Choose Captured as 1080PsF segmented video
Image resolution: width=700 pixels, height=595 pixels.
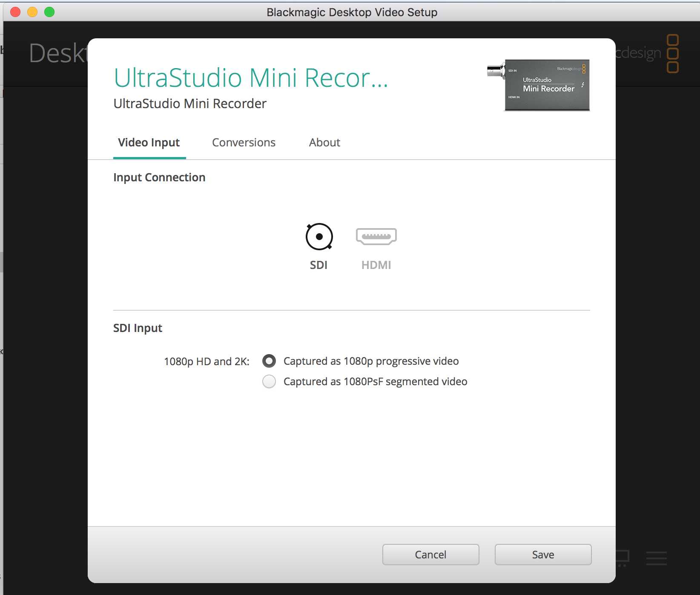(x=269, y=381)
